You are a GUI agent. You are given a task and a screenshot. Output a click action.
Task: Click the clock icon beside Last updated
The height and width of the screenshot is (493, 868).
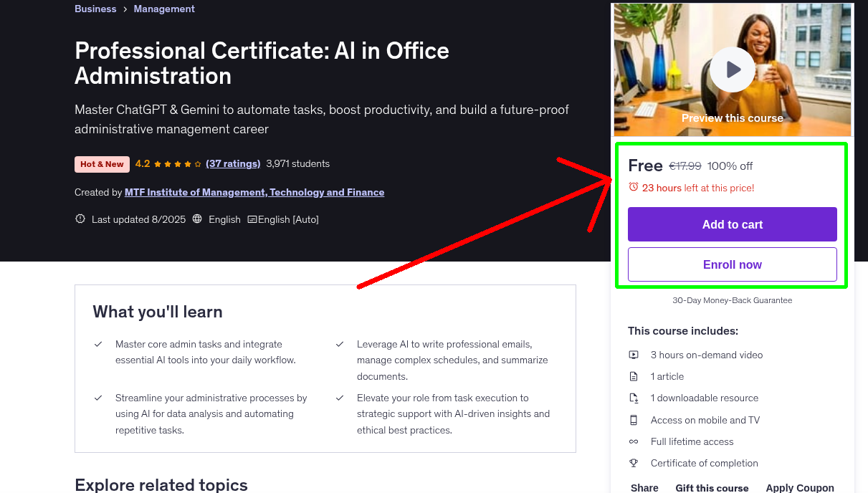[80, 219]
